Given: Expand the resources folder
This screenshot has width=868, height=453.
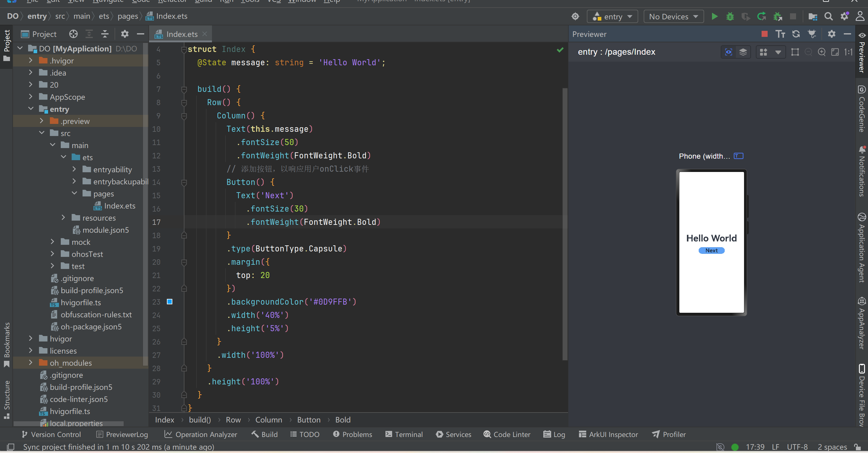Looking at the screenshot, I should click(63, 218).
